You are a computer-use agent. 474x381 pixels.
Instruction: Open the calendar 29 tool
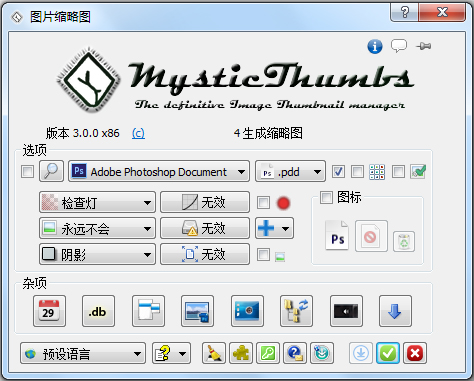49,311
